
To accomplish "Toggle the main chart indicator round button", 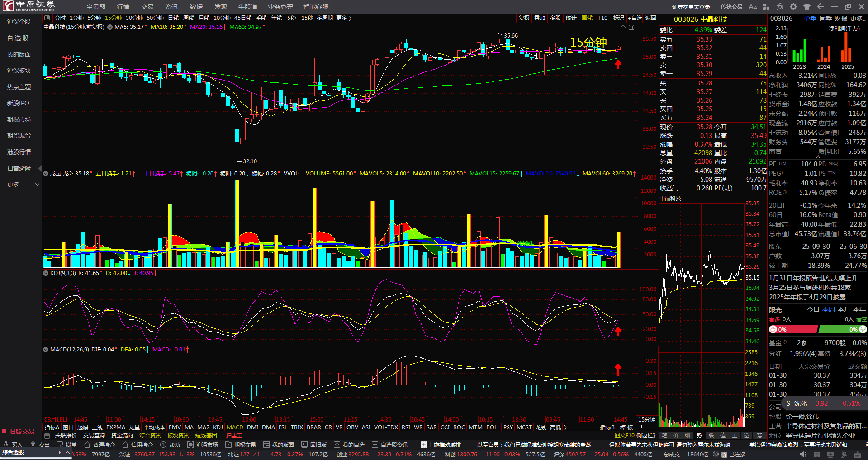I will tap(110, 27).
